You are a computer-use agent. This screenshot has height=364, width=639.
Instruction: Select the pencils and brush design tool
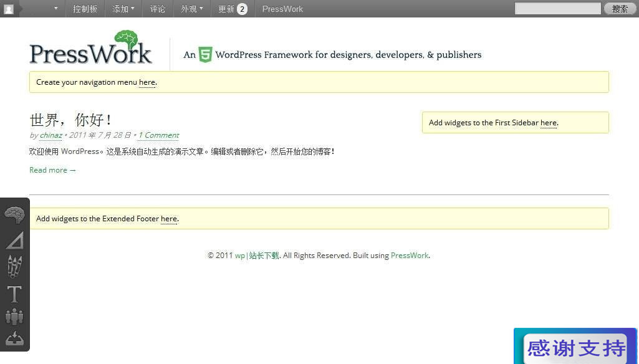15,267
